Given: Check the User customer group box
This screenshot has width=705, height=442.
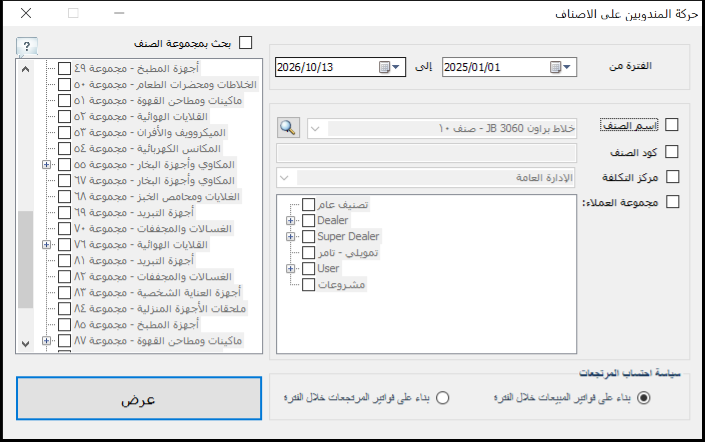Looking at the screenshot, I should 308,268.
